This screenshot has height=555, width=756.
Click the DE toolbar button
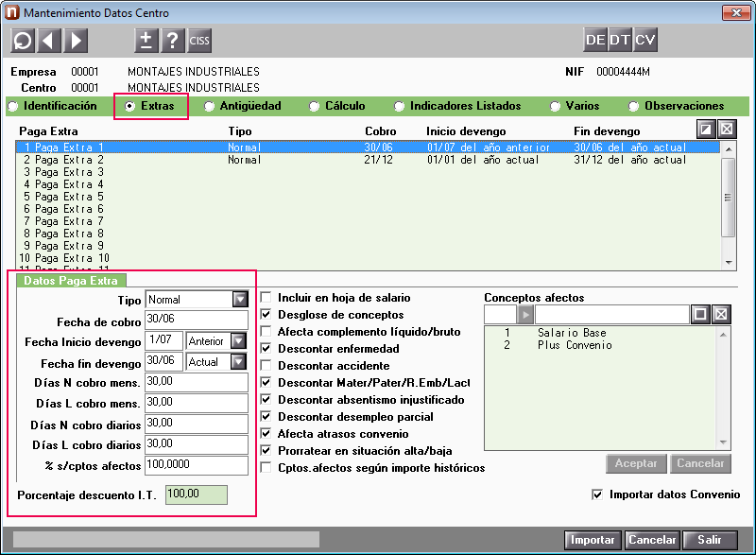click(595, 40)
